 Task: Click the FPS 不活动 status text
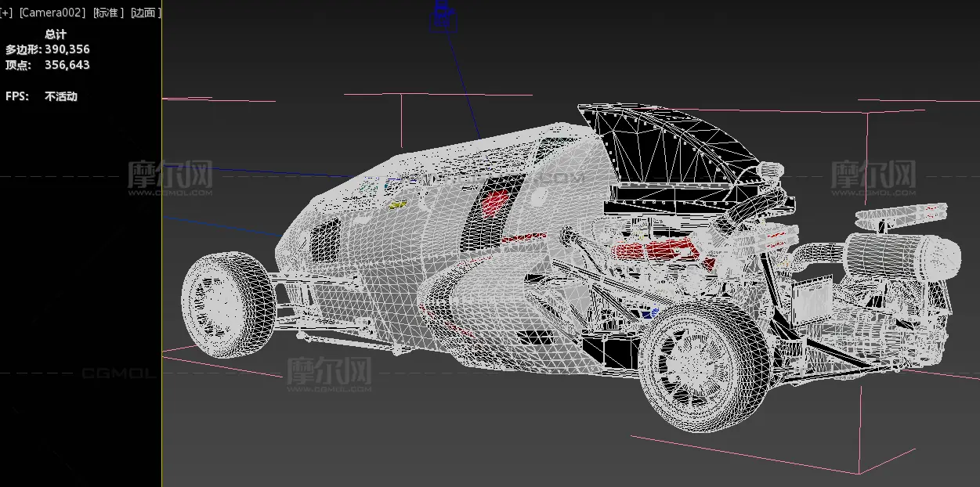point(60,96)
